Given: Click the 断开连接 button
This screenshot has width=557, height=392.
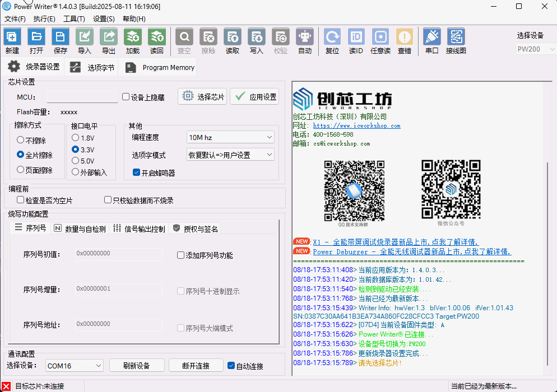Looking at the screenshot, I should (196, 365).
